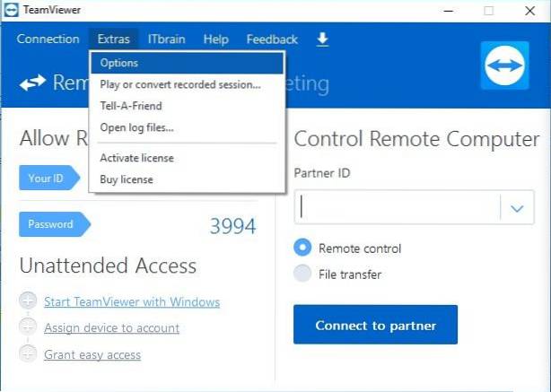The image size is (551, 392).
Task: Open the Connection menu
Action: click(48, 39)
